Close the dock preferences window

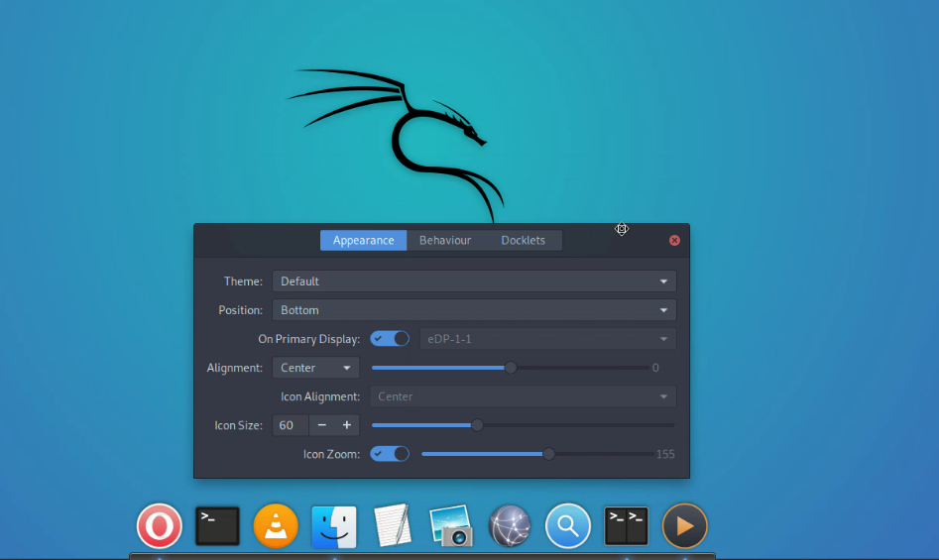pyautogui.click(x=674, y=240)
